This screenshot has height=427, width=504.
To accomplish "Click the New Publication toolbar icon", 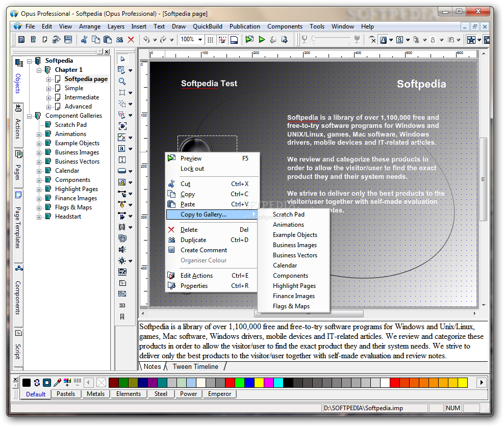I will tap(21, 39).
